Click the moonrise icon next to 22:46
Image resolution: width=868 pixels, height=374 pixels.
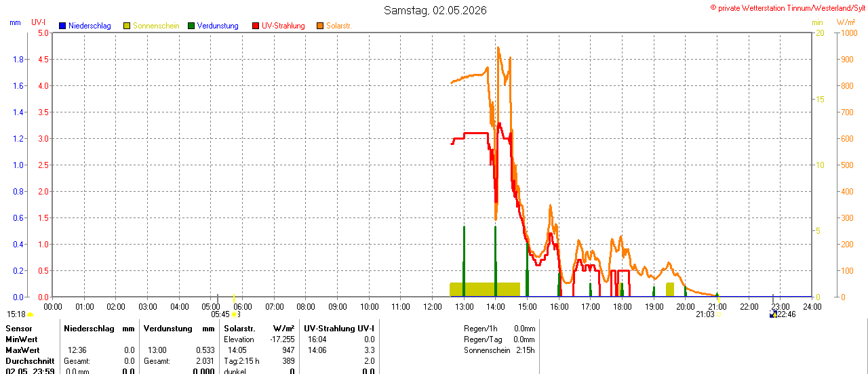pyautogui.click(x=773, y=314)
